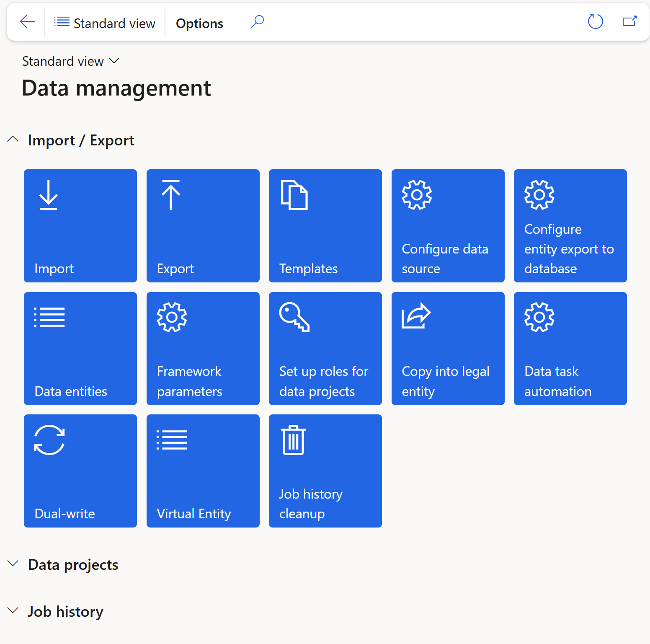Open the Data entities tile
The image size is (650, 644).
coord(80,348)
